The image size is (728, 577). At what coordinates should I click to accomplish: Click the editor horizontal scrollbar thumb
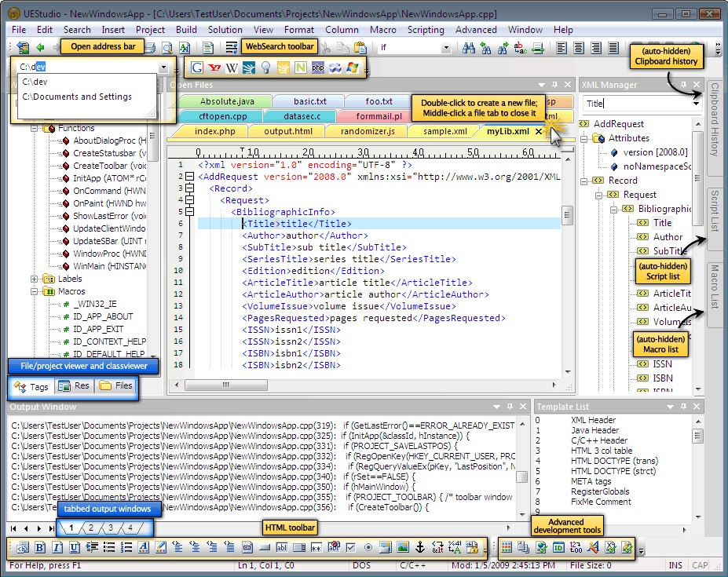225,385
